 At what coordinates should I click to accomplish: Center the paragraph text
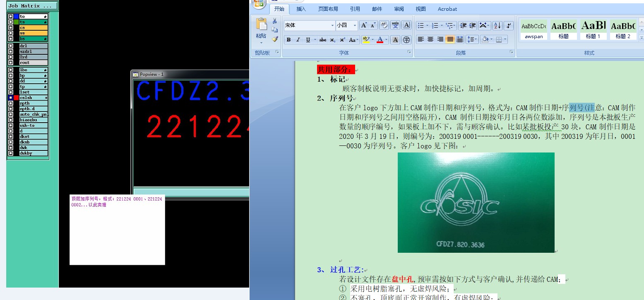(x=430, y=39)
